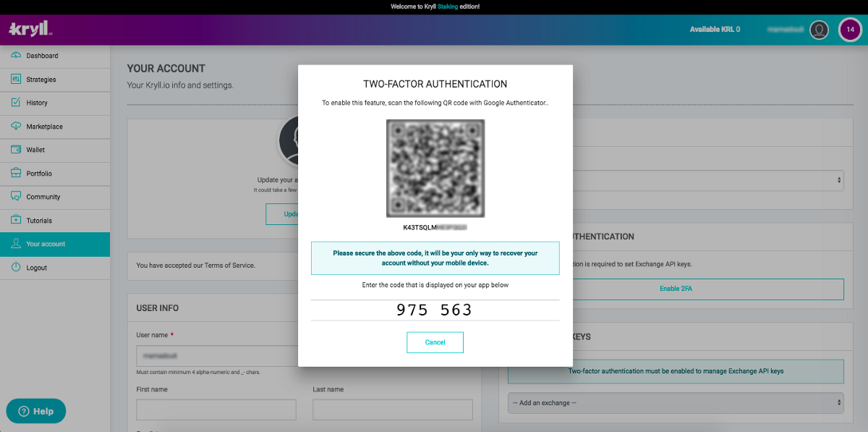Click the Dashboard gauge icon

[x=16, y=56]
